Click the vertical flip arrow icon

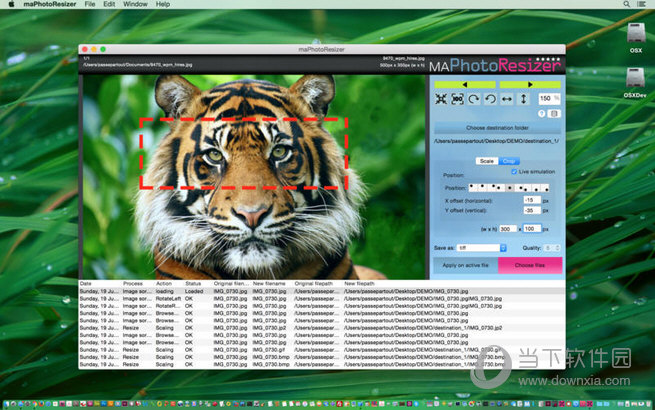pyautogui.click(x=522, y=100)
